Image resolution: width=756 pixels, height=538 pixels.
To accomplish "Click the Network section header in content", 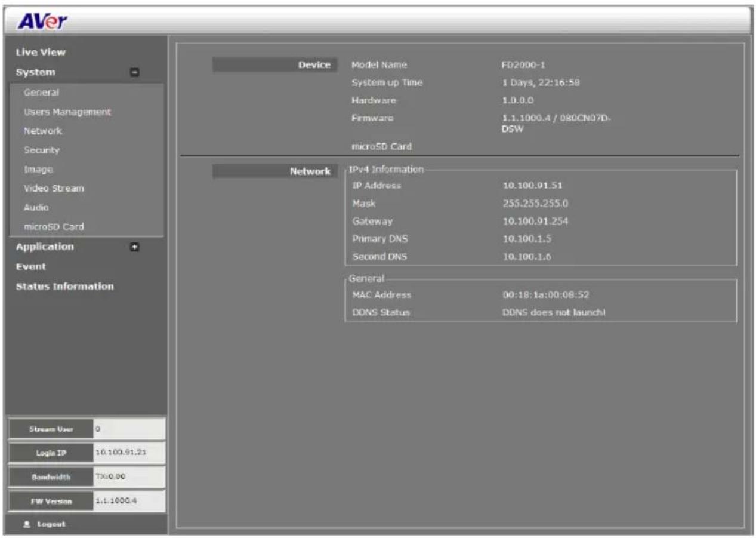I will pyautogui.click(x=275, y=171).
